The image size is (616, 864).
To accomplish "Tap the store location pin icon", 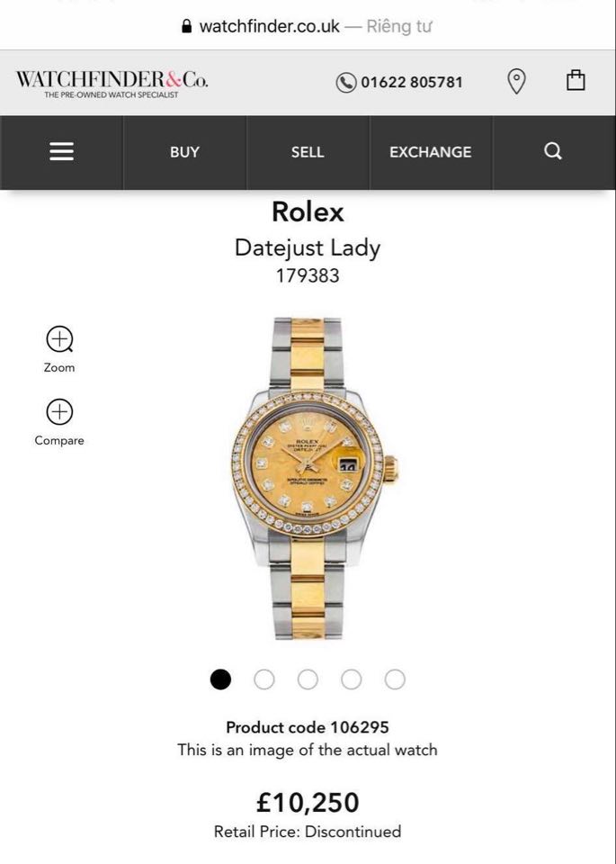I will click(x=516, y=82).
